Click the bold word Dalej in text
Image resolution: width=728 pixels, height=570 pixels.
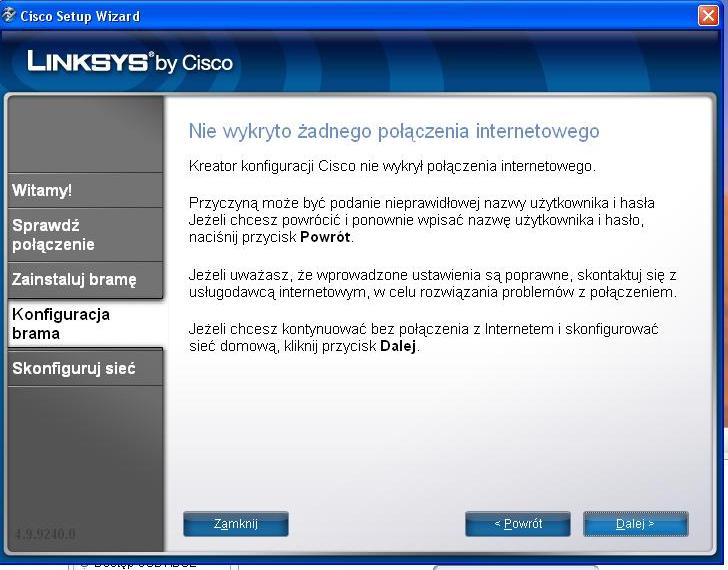tap(398, 346)
